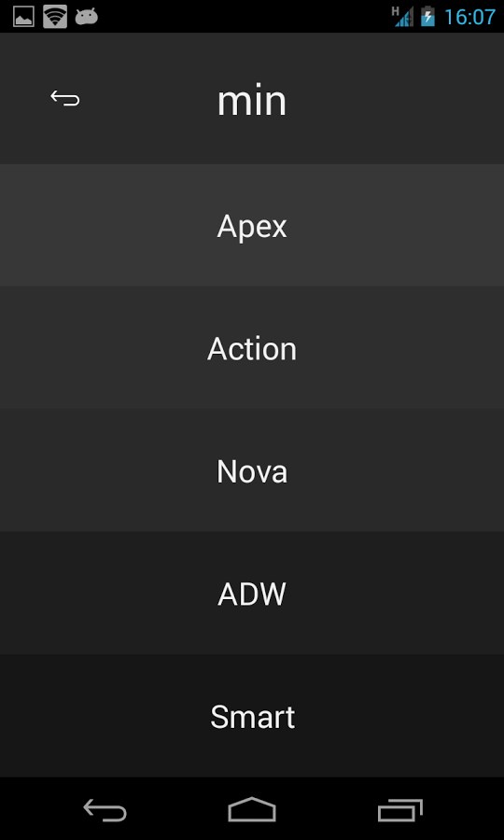504x840 pixels.
Task: Select ADW in the list
Action: (252, 593)
